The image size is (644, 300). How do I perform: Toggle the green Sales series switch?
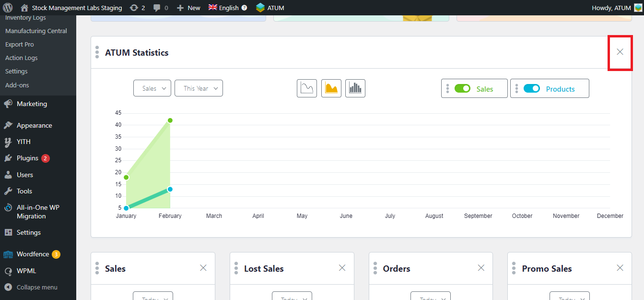pos(462,88)
